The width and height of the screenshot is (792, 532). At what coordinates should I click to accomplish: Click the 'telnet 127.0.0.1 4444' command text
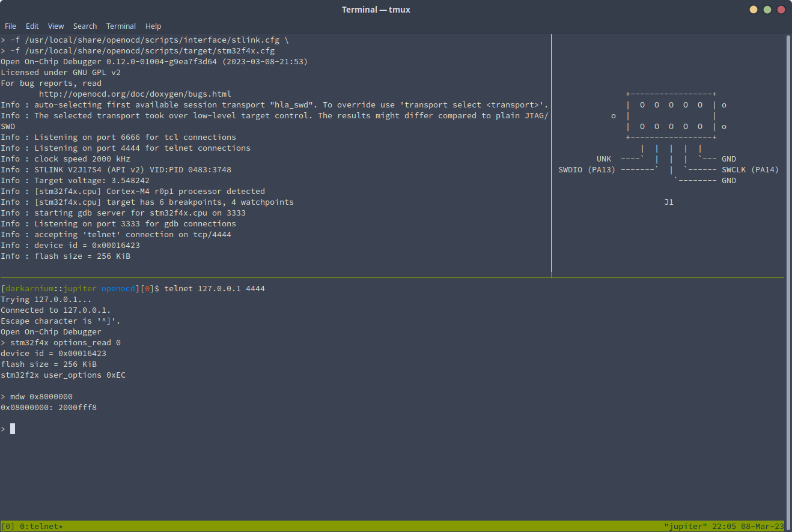pyautogui.click(x=215, y=289)
